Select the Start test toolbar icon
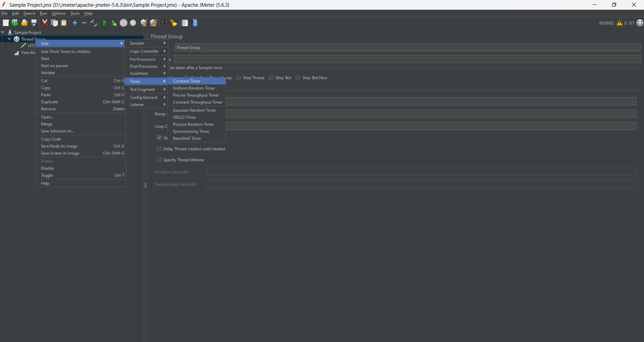 pos(104,23)
